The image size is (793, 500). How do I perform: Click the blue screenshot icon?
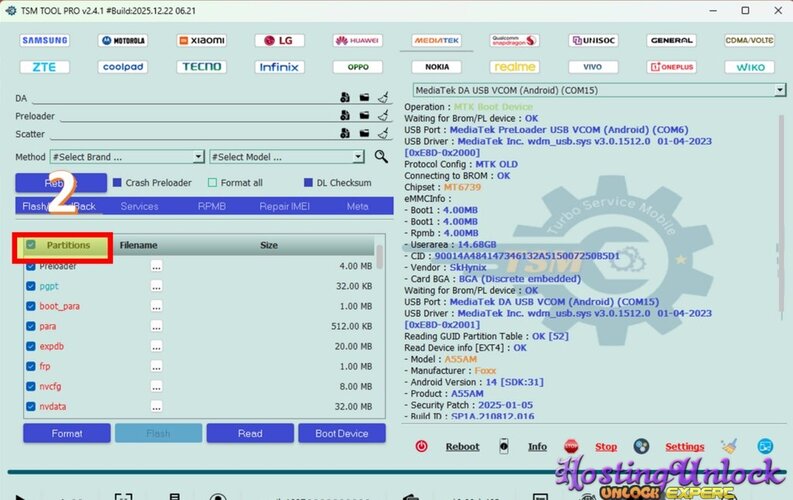[x=765, y=446]
